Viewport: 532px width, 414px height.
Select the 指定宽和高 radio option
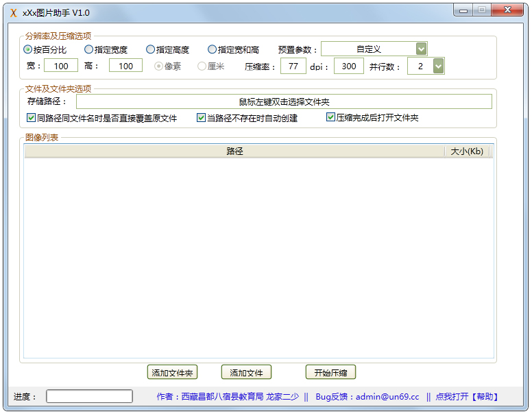(213, 49)
